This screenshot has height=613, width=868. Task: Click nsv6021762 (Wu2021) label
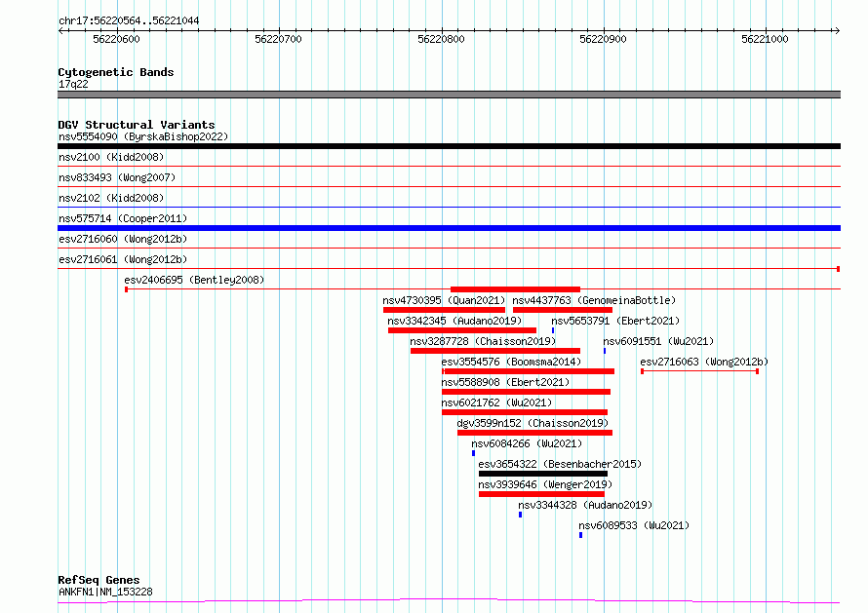point(497,402)
